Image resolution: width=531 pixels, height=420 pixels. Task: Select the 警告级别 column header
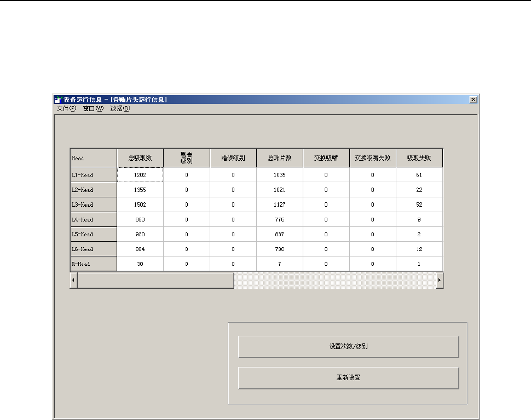187,158
